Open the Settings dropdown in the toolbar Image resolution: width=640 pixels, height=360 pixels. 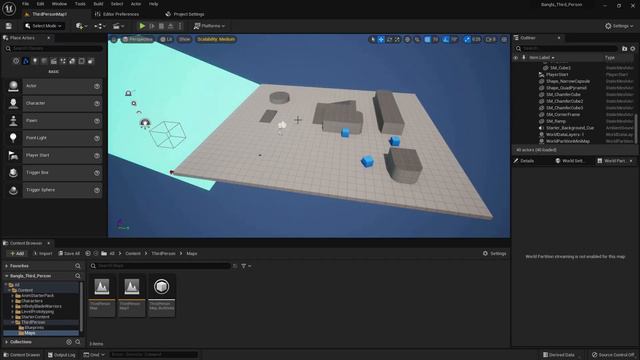coord(619,26)
